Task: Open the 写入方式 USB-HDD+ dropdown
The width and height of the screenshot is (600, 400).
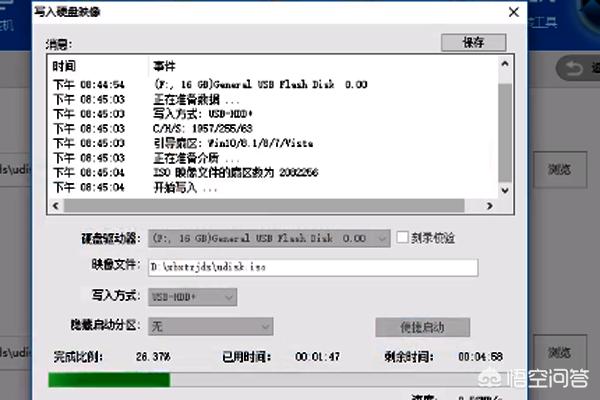Action: [x=192, y=297]
